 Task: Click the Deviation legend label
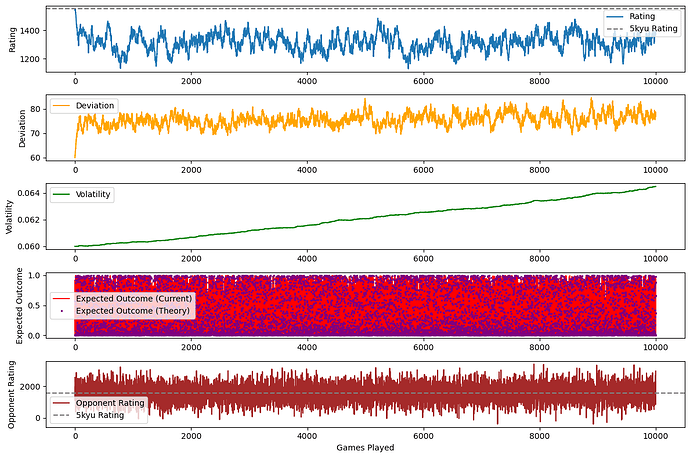[95, 105]
